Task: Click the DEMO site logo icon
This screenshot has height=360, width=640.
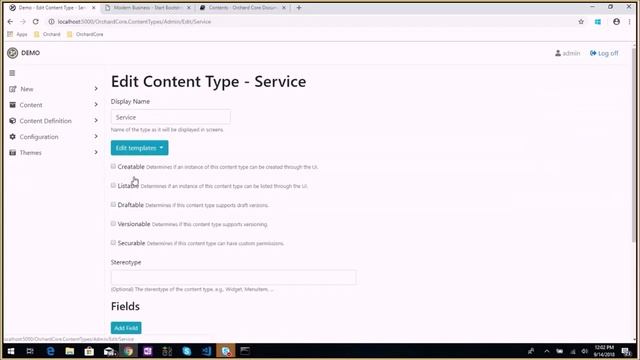Action: pyautogui.click(x=13, y=53)
